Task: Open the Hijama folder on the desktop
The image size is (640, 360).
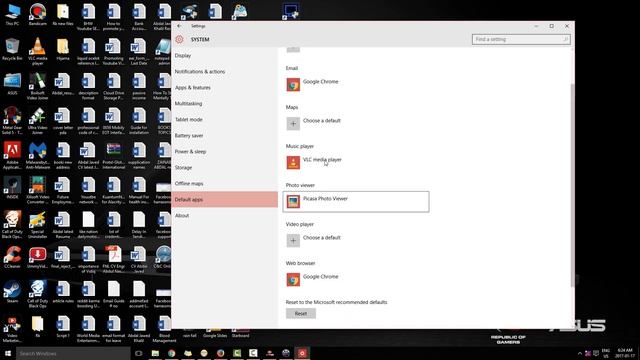Action: 63,49
